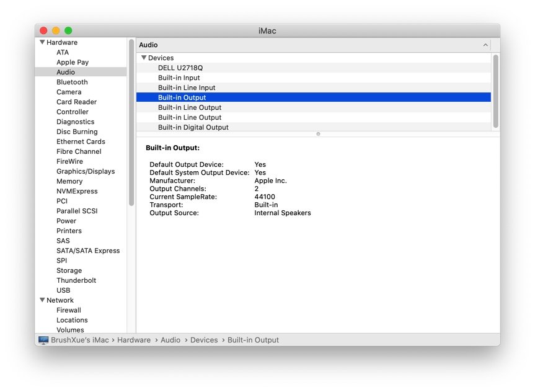The image size is (535, 392).
Task: Collapse the Hardware section triangle
Action: pos(42,42)
